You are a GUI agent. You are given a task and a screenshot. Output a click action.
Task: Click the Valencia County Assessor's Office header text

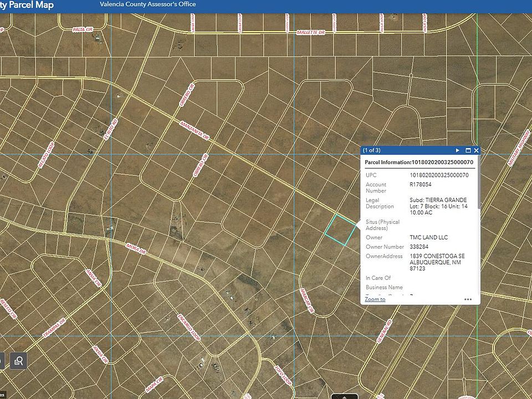pos(147,4)
